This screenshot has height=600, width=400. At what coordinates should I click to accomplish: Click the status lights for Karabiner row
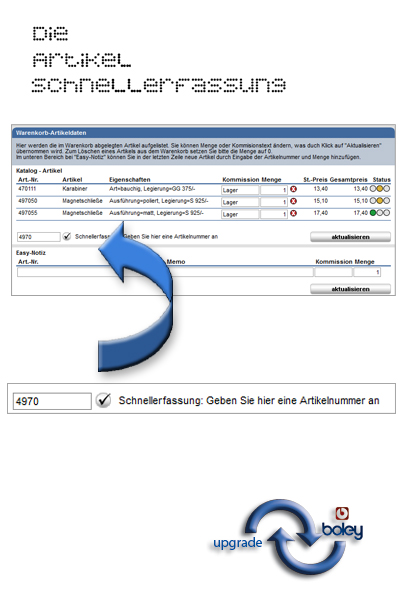(x=380, y=189)
